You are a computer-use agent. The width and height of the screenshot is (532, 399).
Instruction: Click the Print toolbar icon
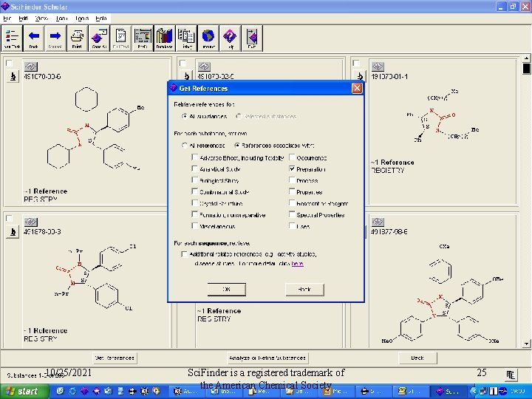click(77, 37)
